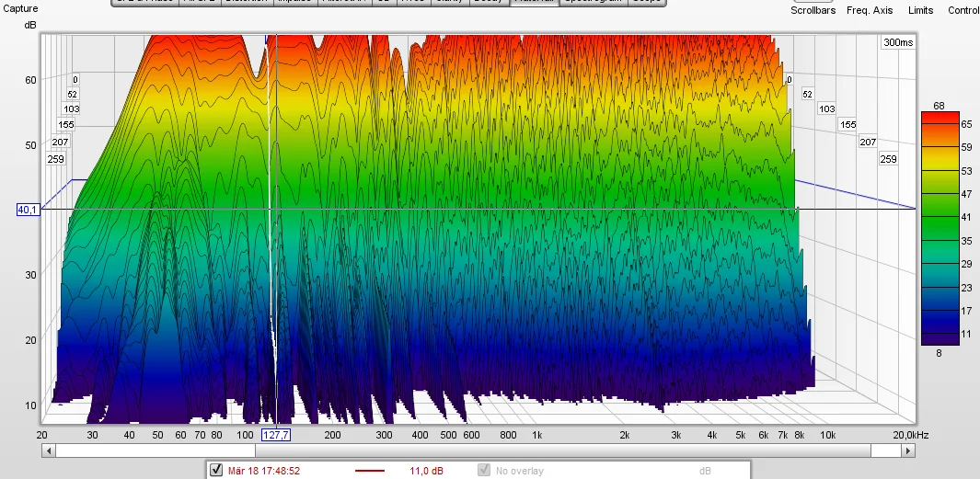The image size is (980, 479).
Task: Click the Mär 18 17:48:52 measurement name
Action: pos(264,471)
